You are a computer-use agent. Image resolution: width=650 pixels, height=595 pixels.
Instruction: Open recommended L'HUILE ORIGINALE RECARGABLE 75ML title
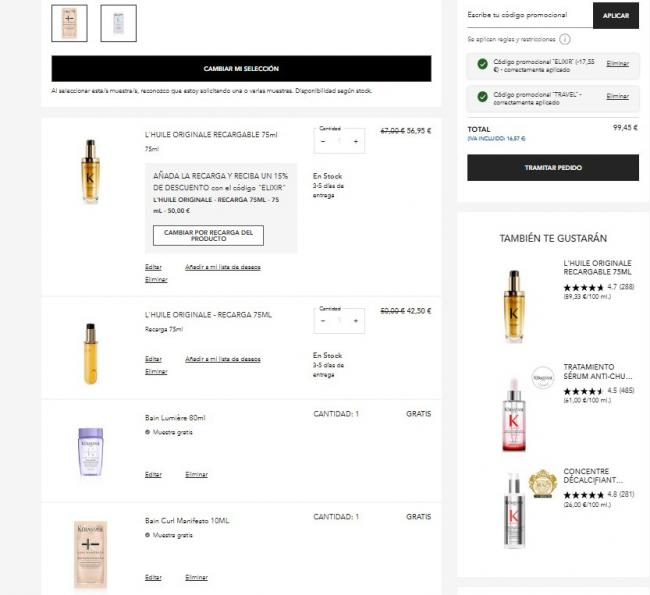tap(597, 268)
